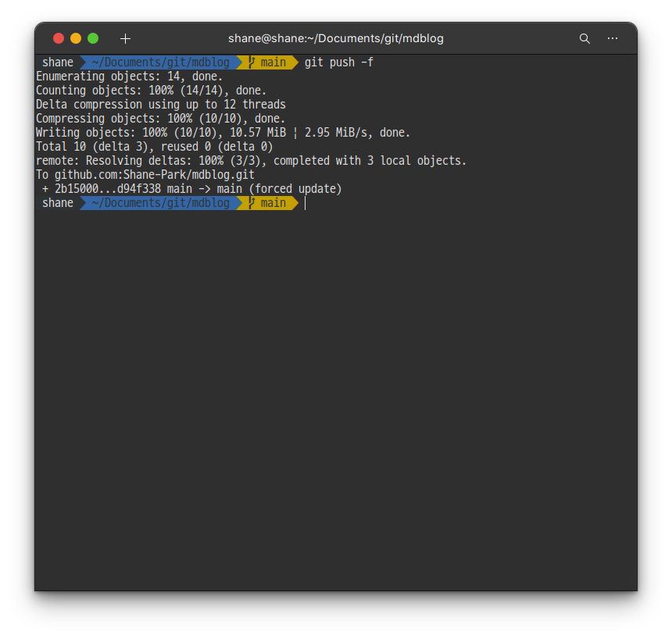Click at the terminal cursor after last prompt

pos(306,203)
